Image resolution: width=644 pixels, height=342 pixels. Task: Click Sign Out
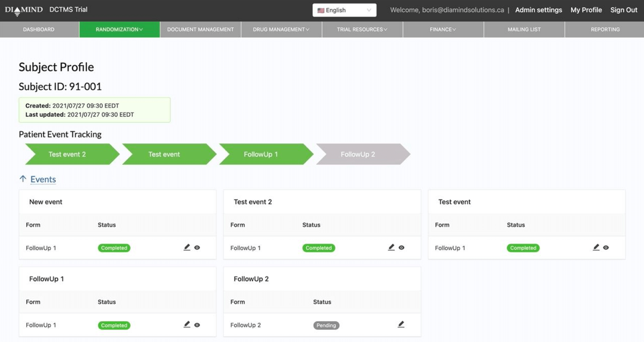624,10
